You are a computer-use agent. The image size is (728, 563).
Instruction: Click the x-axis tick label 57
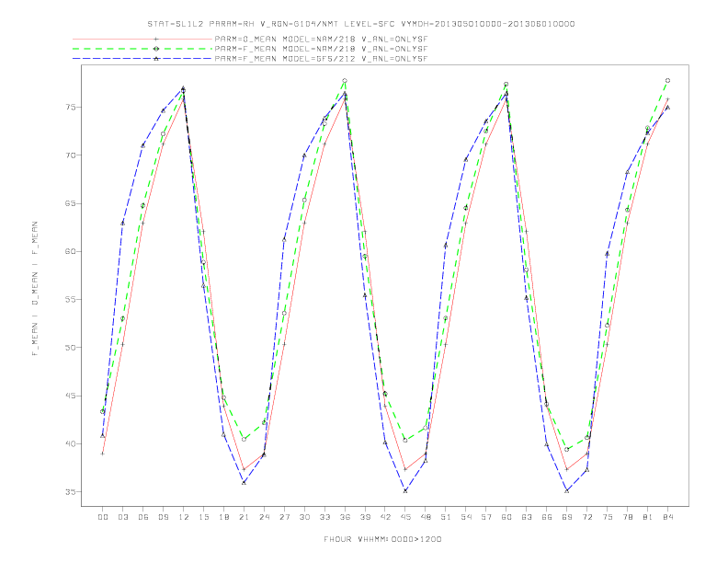pos(486,517)
